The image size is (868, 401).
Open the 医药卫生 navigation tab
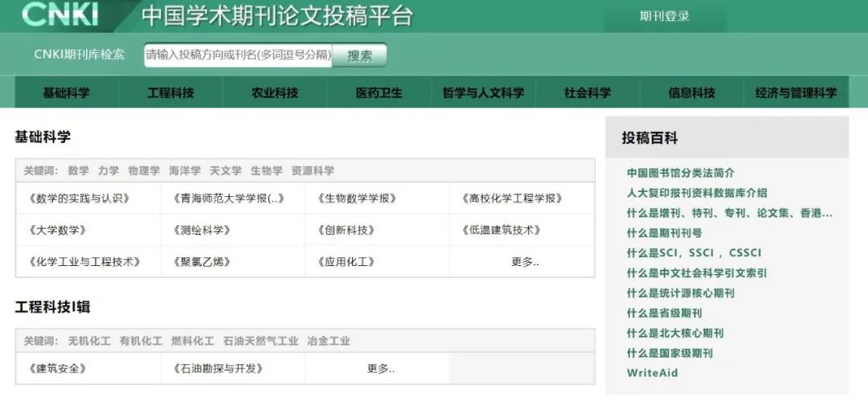(x=379, y=92)
